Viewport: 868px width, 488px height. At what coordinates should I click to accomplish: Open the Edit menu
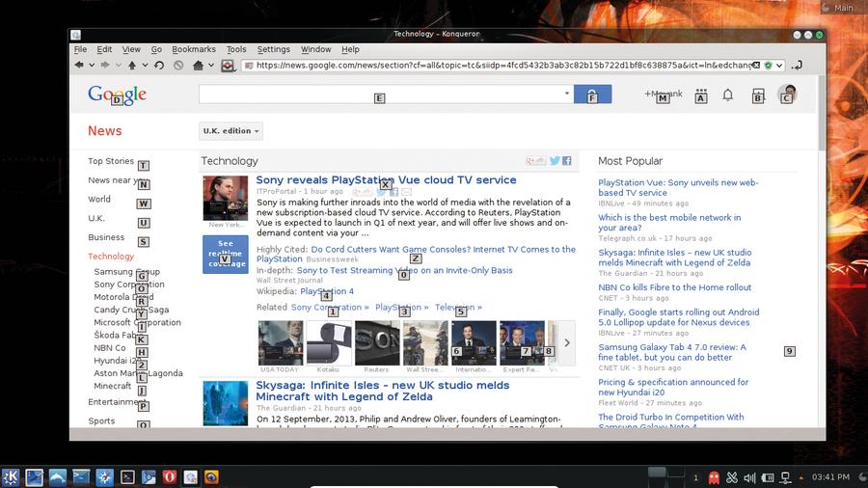pos(104,49)
